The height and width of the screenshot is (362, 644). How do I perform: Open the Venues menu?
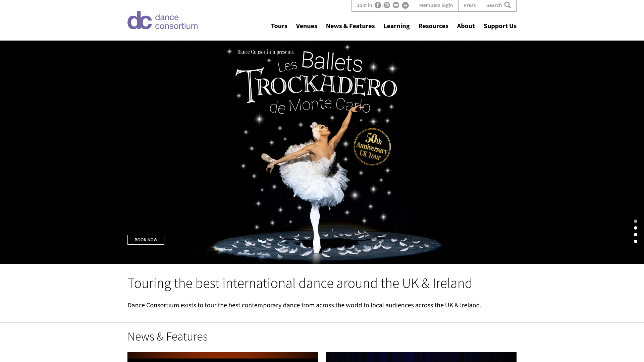[x=307, y=26]
